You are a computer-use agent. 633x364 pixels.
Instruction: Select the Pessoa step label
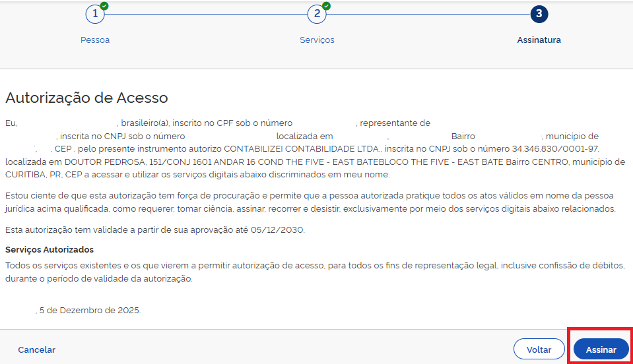95,40
